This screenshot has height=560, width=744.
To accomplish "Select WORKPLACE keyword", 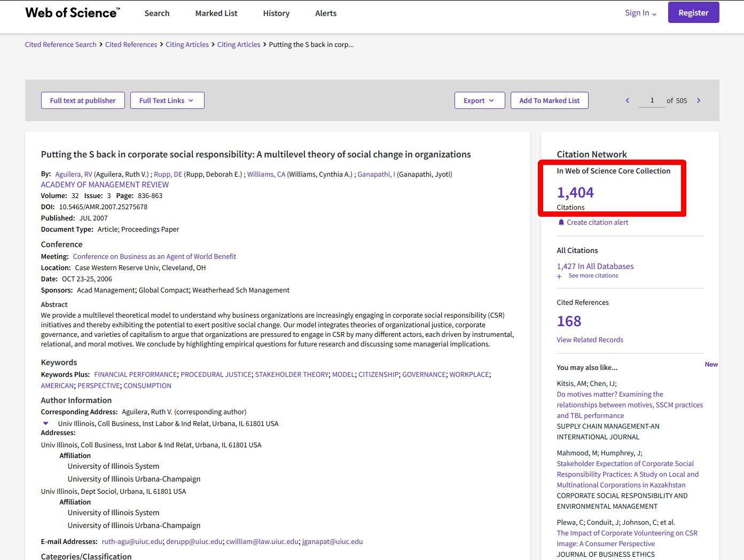I will tap(469, 374).
